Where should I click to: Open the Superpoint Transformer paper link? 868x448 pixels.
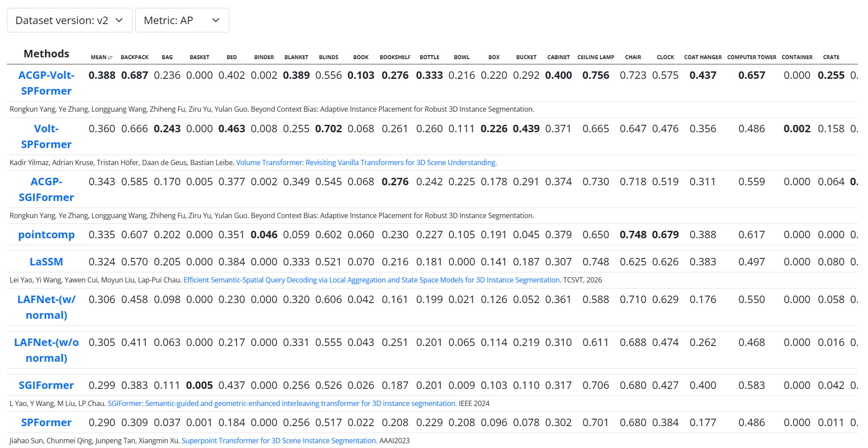(x=279, y=441)
